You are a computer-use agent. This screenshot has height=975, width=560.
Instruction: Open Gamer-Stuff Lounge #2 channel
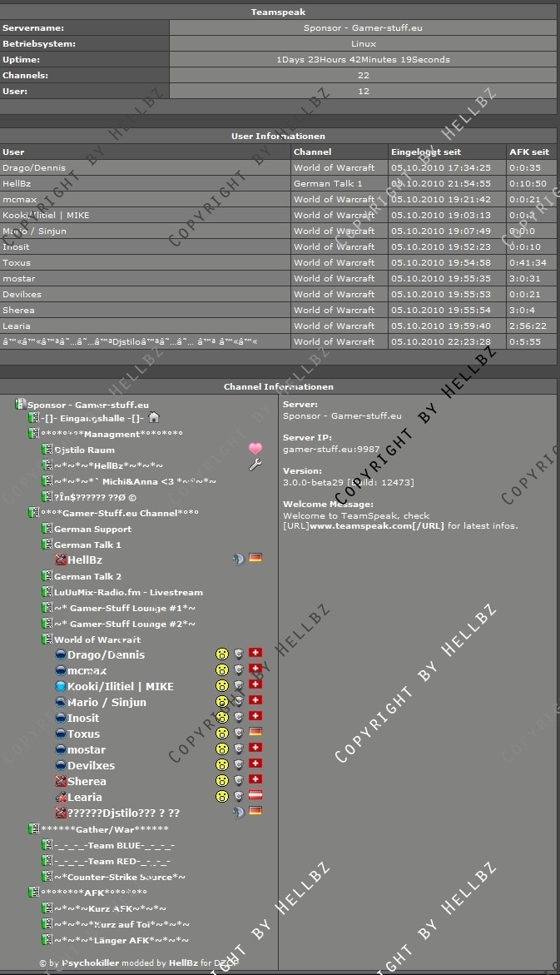point(124,624)
